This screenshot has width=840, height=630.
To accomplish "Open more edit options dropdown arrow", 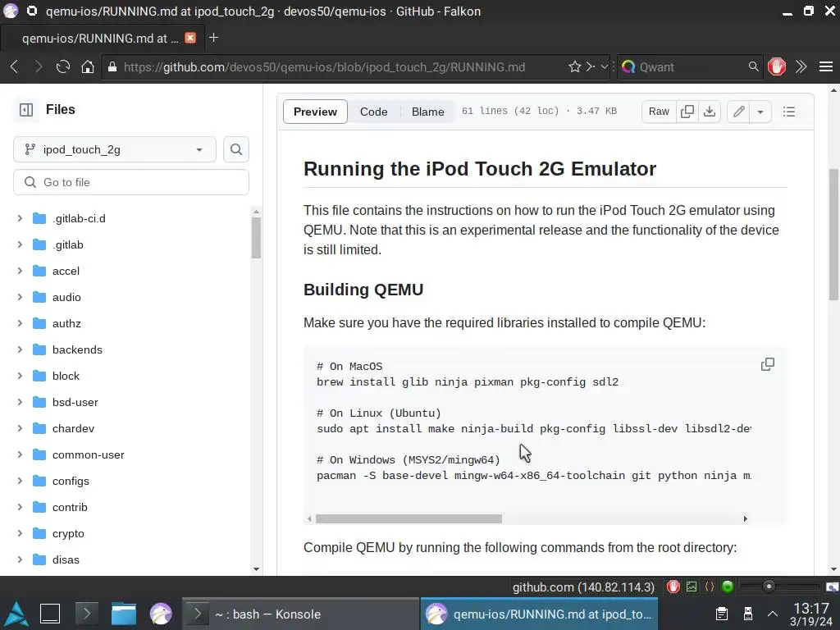I will click(x=760, y=112).
